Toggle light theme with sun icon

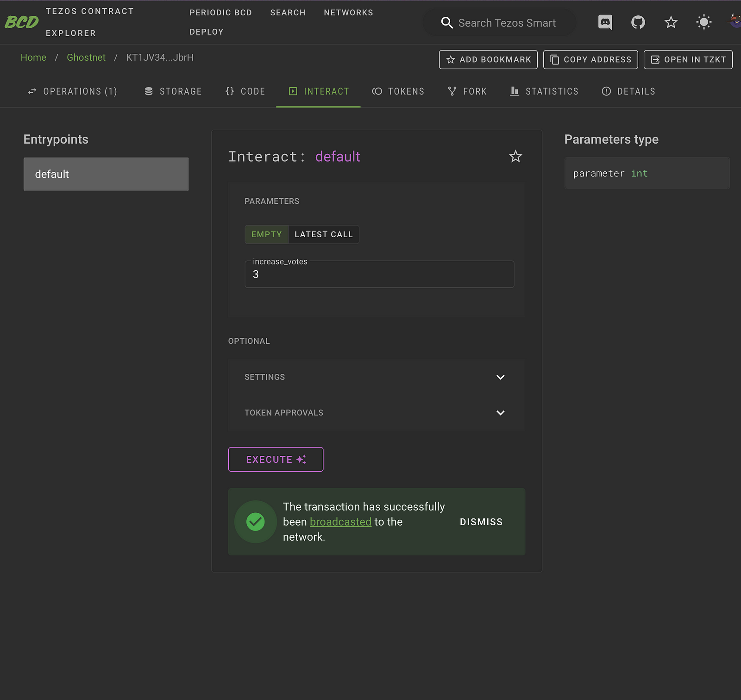(703, 22)
